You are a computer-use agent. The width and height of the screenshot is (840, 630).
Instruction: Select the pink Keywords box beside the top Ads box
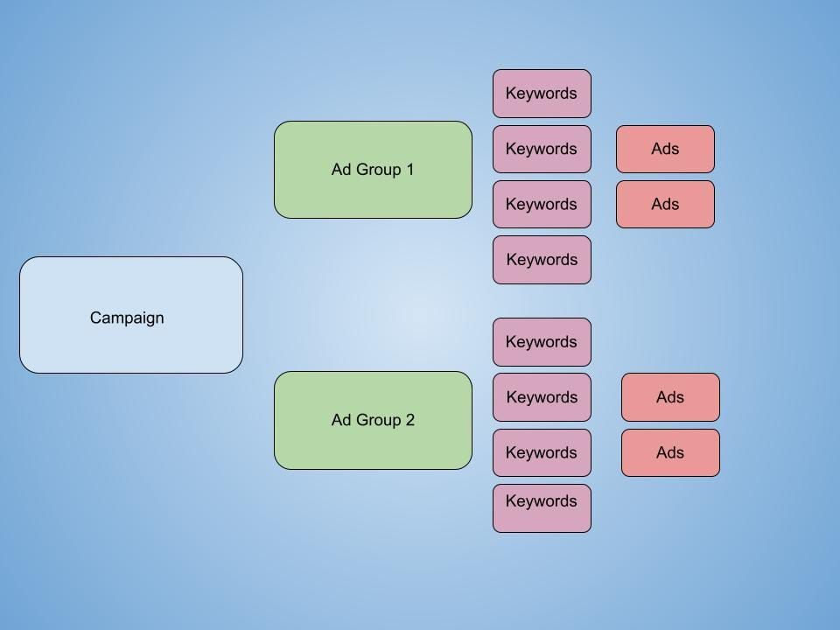point(542,149)
